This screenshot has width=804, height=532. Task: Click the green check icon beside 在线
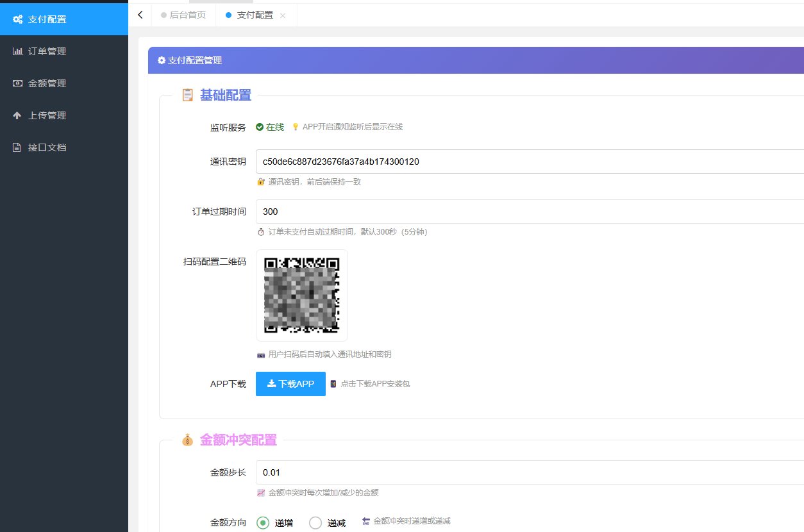(x=260, y=127)
